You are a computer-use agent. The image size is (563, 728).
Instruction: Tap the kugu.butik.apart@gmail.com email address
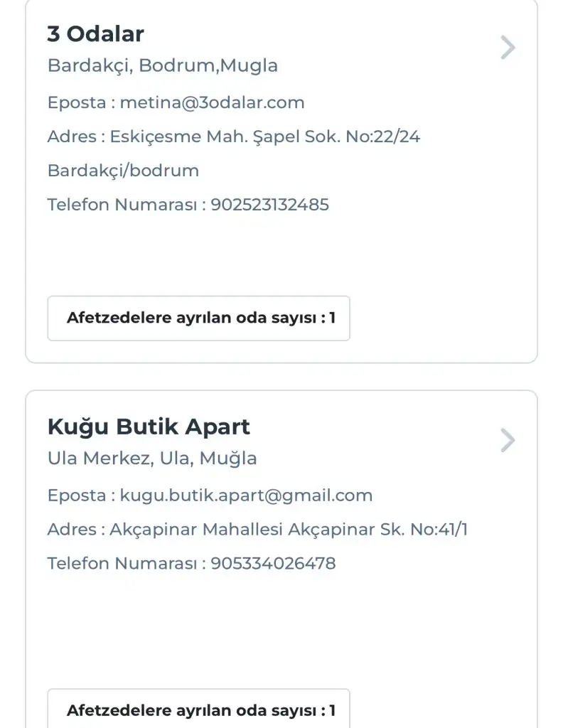click(246, 496)
